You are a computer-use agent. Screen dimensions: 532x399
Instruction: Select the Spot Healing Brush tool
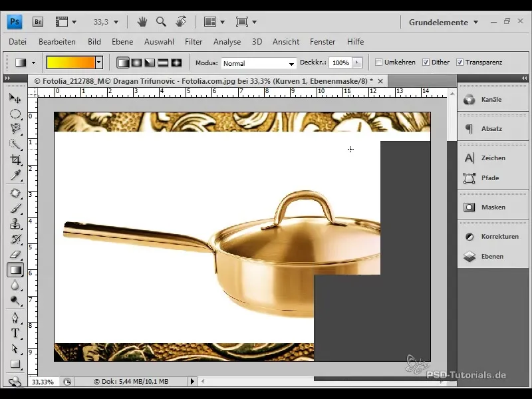click(15, 194)
